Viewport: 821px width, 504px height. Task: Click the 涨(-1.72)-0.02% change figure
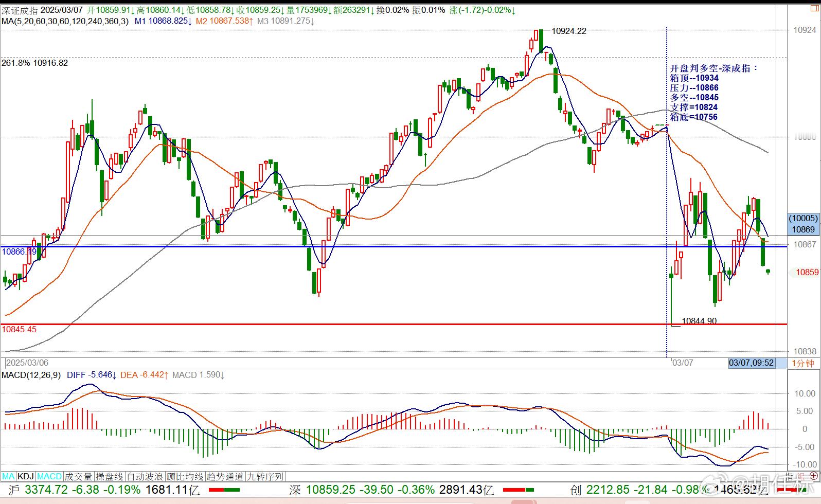tap(483, 10)
